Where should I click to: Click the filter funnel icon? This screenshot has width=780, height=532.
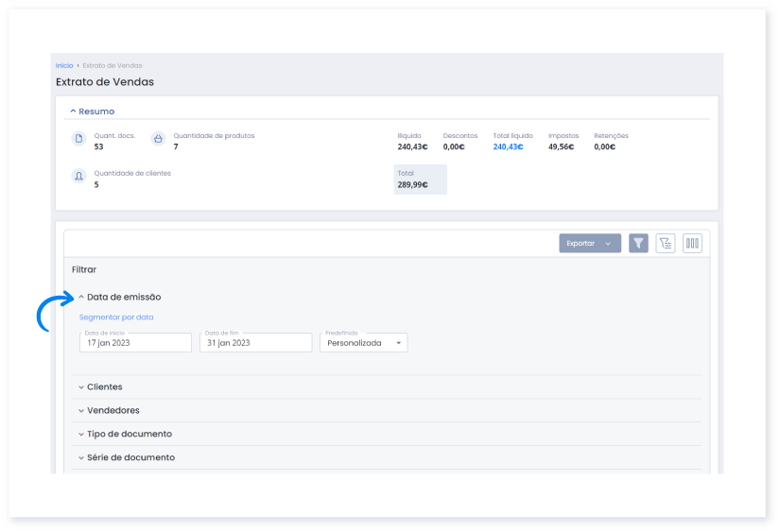(x=638, y=244)
